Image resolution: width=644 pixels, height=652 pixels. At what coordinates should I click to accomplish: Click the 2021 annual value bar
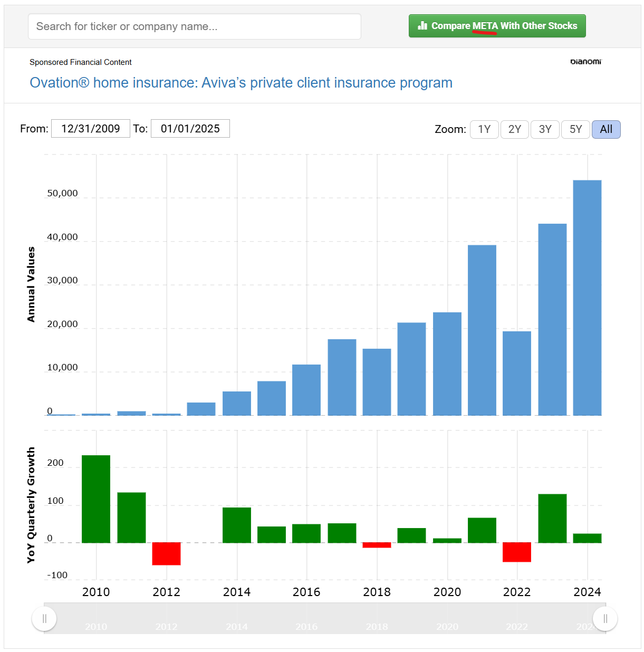pyautogui.click(x=482, y=330)
